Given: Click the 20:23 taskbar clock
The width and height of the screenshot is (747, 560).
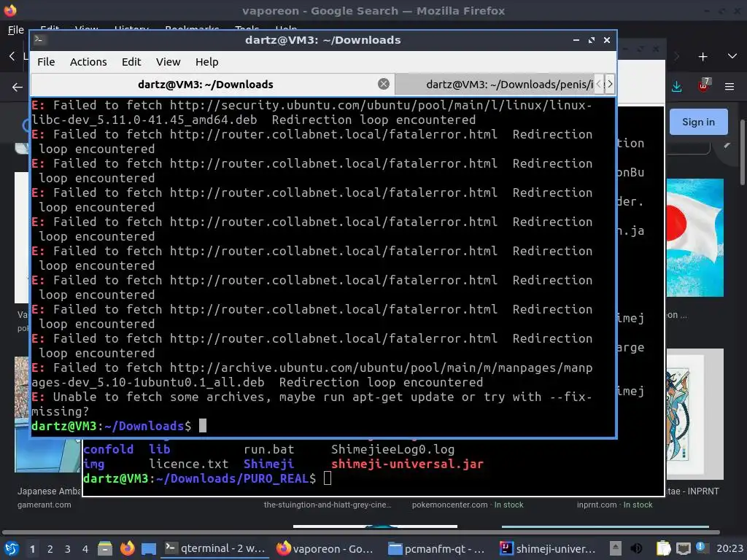Looking at the screenshot, I should coord(729,548).
